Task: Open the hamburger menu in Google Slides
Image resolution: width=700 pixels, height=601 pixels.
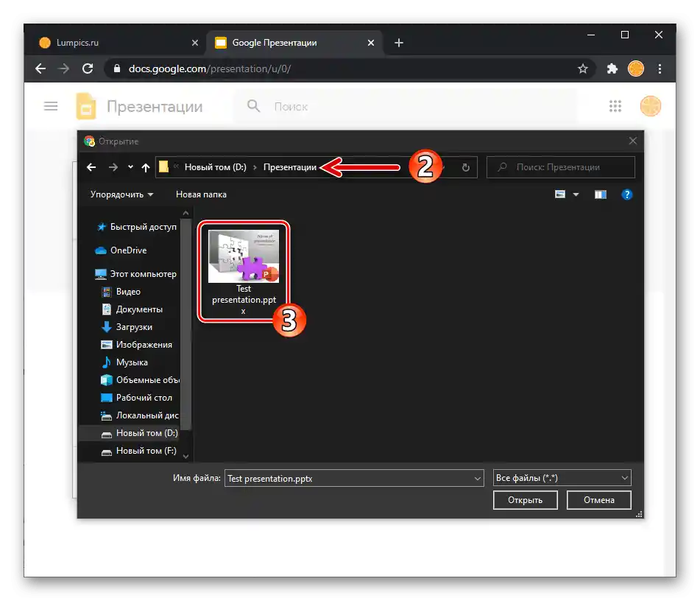Action: tap(50, 105)
